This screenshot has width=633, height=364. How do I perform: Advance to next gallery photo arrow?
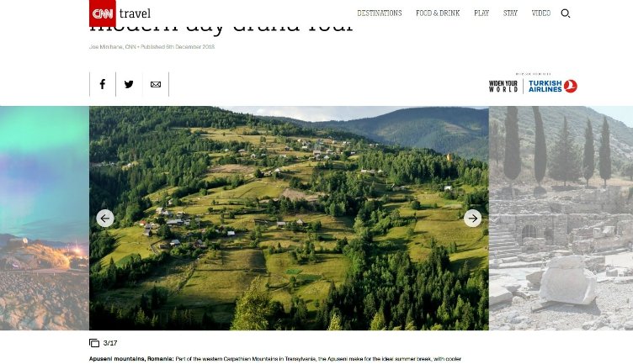pos(472,218)
